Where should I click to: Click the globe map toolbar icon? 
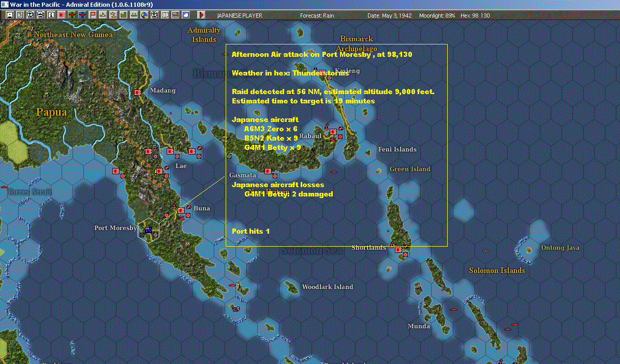144,15
